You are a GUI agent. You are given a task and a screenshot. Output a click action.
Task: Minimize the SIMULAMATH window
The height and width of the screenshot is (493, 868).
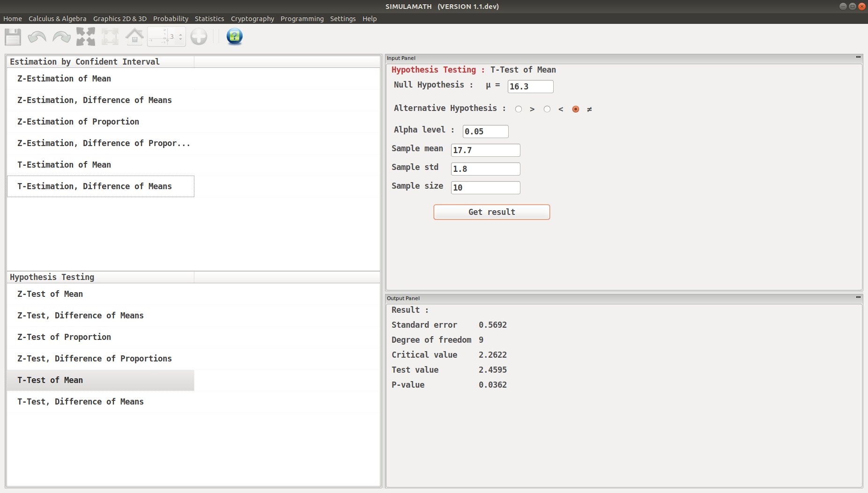click(843, 7)
